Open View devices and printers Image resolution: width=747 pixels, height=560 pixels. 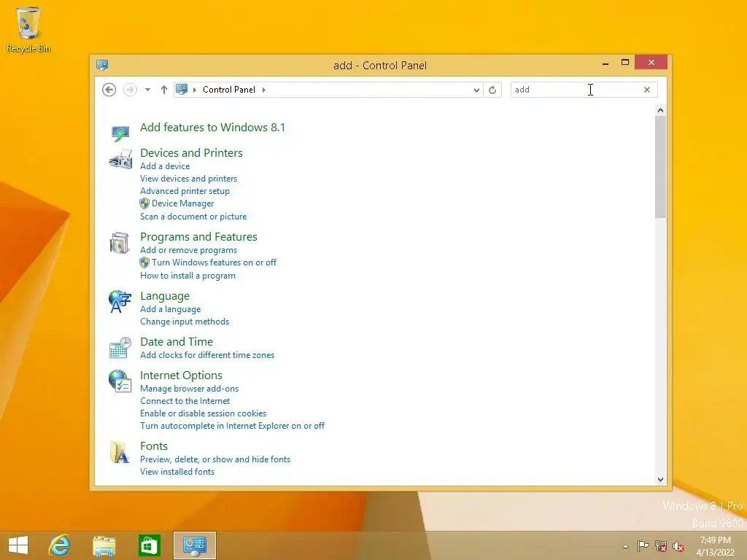point(189,179)
